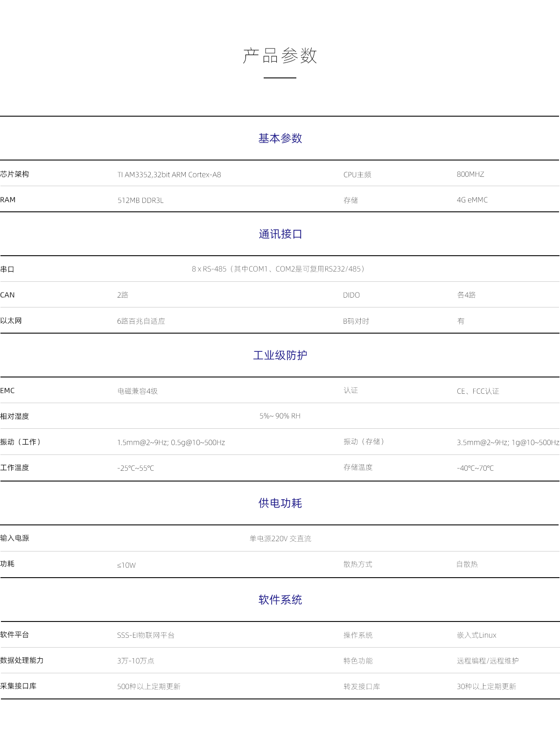Click the 512MB DDR3L RAM value
The height and width of the screenshot is (747, 560).
click(x=140, y=201)
